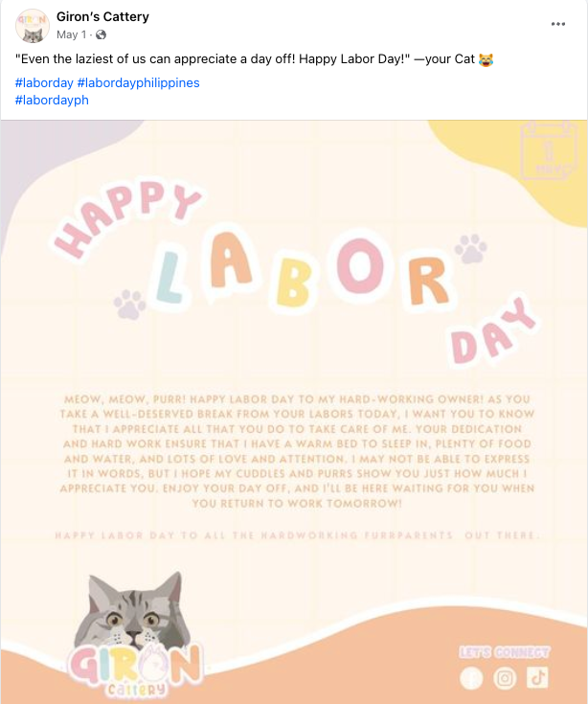Select the #labordayph hashtag

[53, 100]
